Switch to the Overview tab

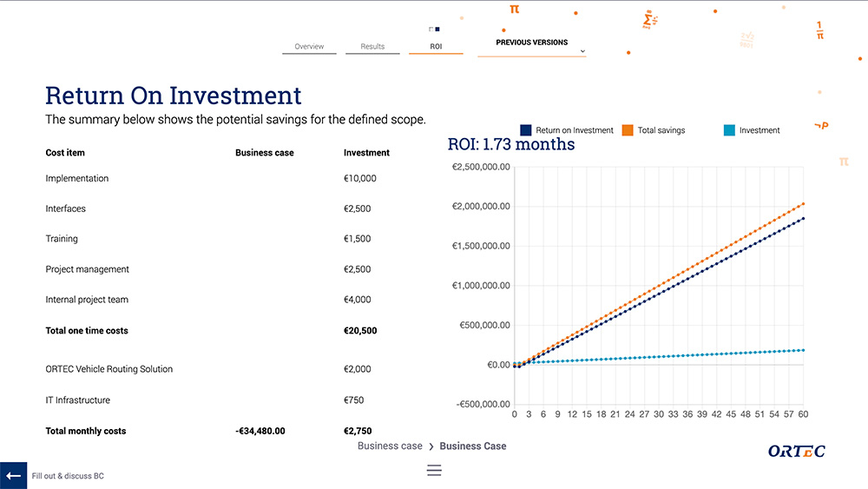[x=309, y=47]
